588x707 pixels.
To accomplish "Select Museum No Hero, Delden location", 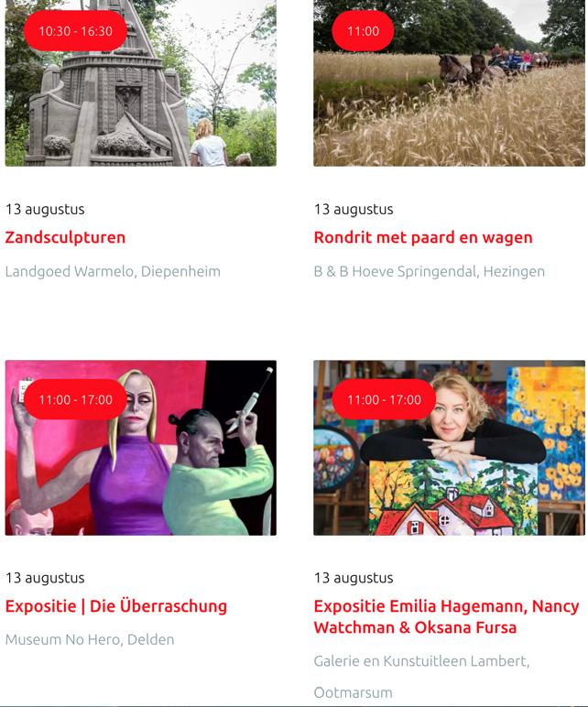I will point(90,639).
